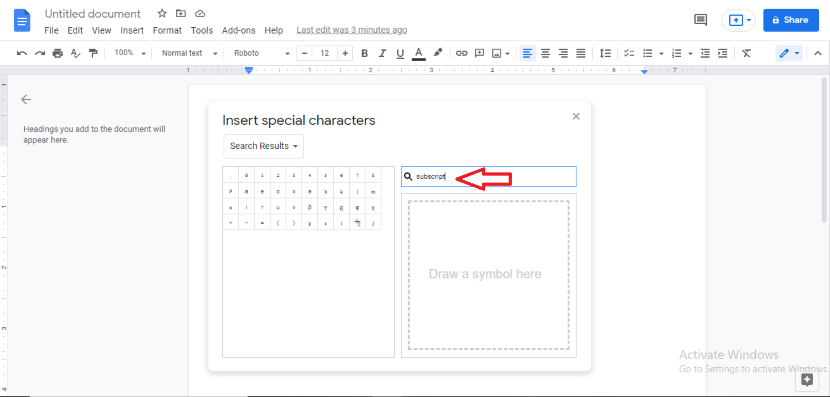Viewport: 830px width, 397px height.
Task: Open the Roboto font dropdown
Action: pos(262,53)
